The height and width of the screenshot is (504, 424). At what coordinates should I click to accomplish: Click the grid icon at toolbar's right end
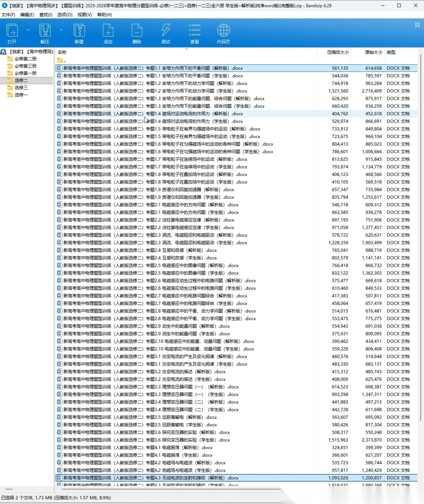(417, 25)
